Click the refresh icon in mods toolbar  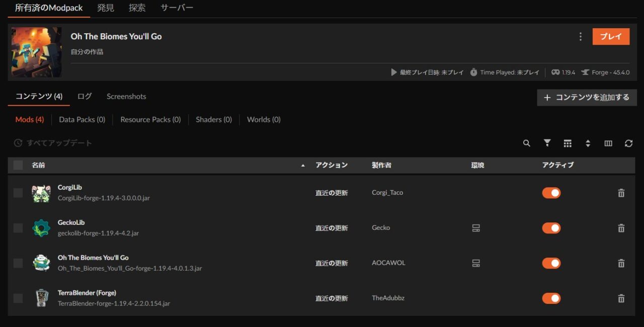tap(628, 143)
